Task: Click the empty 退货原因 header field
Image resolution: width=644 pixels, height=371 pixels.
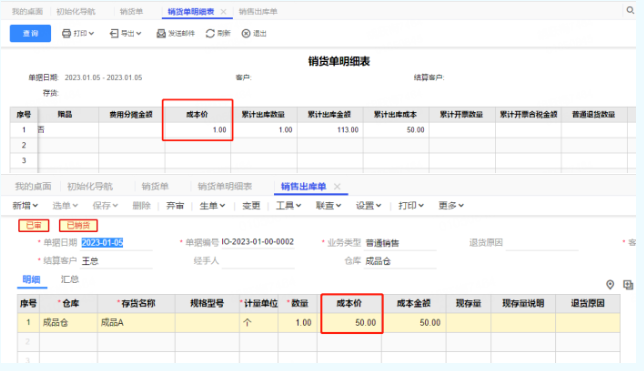Action: pos(542,243)
